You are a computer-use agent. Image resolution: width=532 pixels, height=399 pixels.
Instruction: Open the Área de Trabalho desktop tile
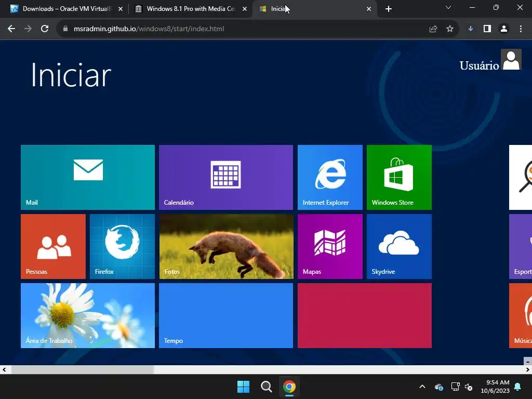[87, 315]
